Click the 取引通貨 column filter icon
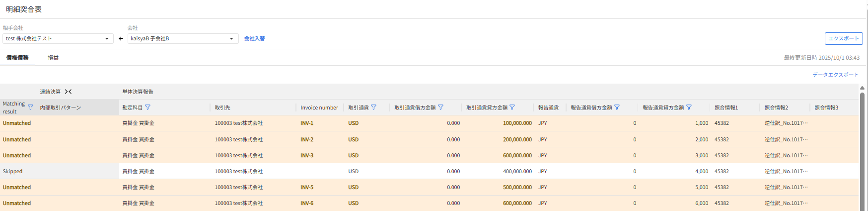Screen dimensions: 868x211 tap(373, 107)
